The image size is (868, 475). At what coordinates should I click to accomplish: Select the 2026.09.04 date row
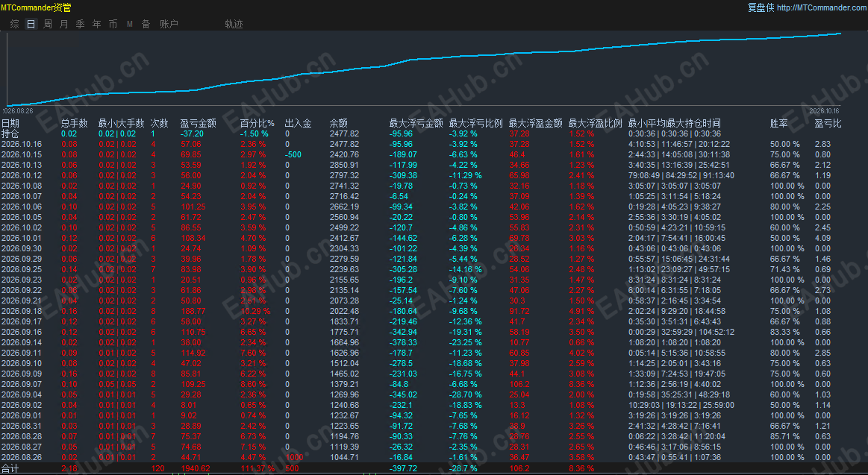click(22, 394)
